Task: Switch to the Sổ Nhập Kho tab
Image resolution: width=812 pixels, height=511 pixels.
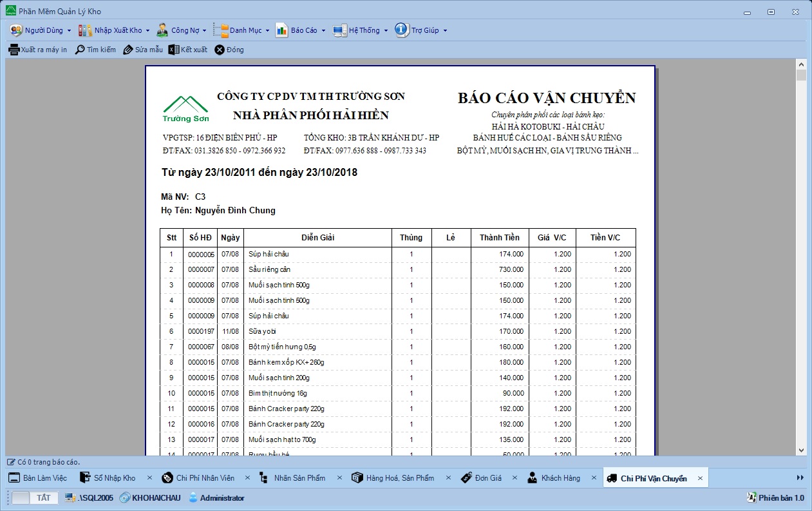Action: (x=114, y=478)
